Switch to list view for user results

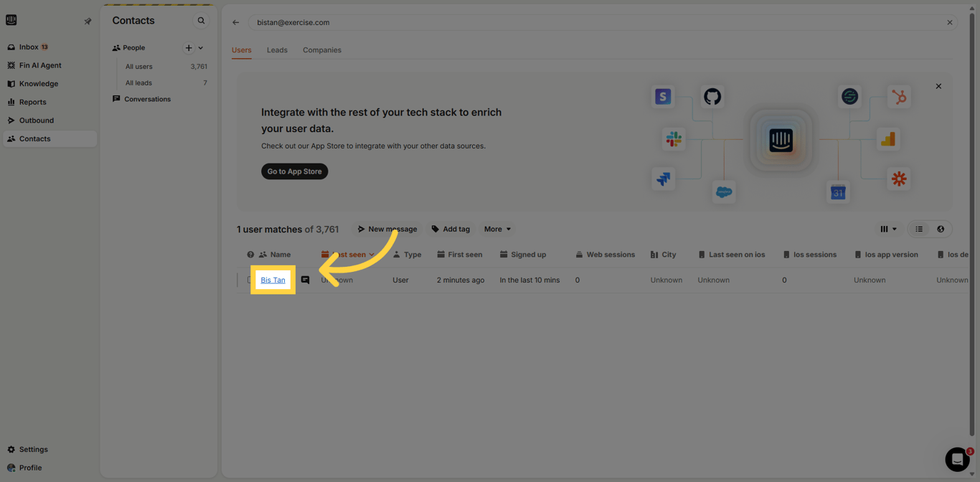click(x=919, y=228)
